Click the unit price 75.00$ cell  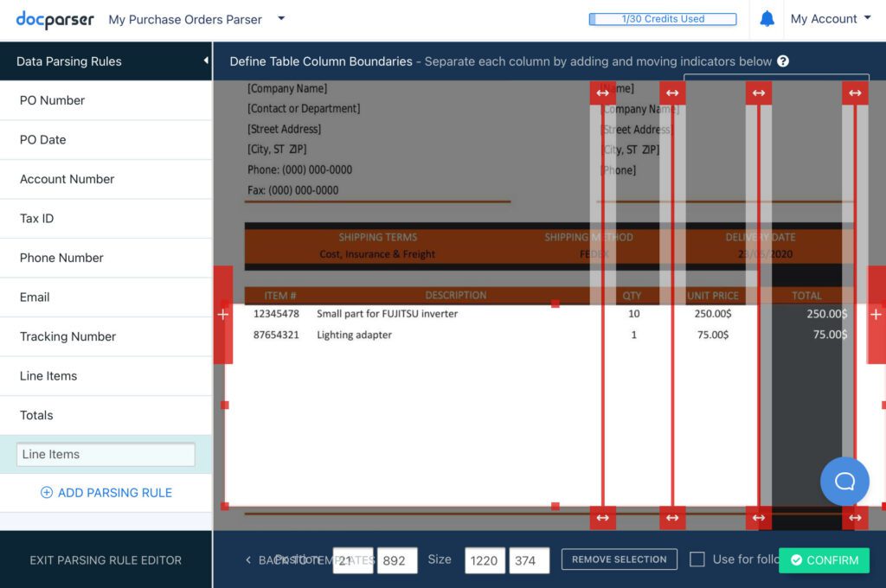click(x=713, y=335)
